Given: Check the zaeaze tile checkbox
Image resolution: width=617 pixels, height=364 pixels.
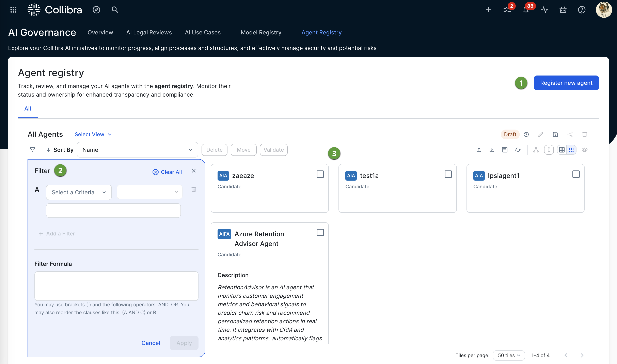Looking at the screenshot, I should point(320,174).
